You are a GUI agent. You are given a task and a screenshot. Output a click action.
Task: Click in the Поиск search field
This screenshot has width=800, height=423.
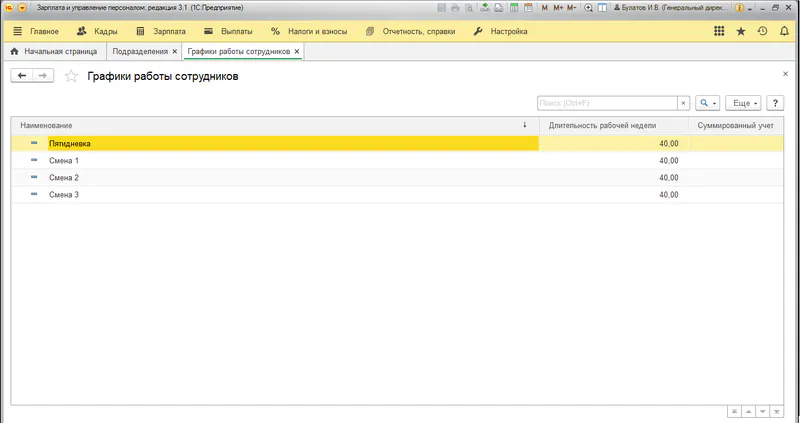(x=607, y=103)
